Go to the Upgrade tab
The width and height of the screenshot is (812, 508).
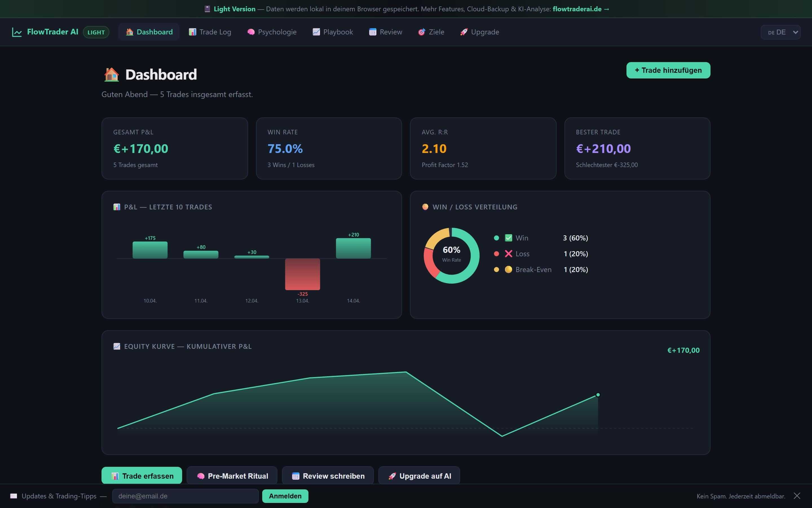480,32
